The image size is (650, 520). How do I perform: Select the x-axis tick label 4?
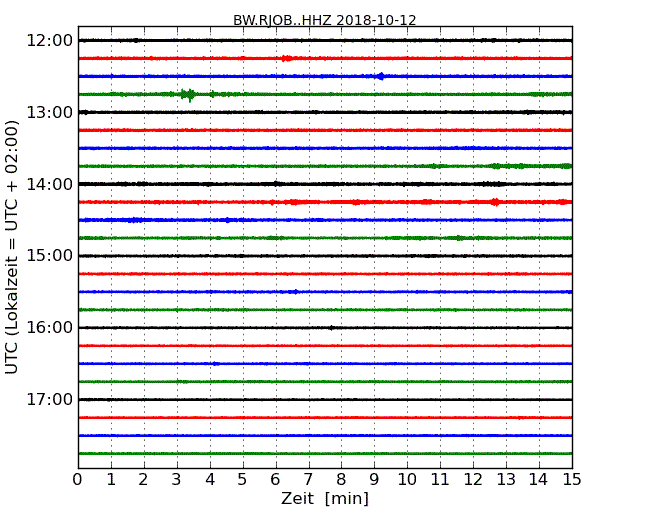210,480
